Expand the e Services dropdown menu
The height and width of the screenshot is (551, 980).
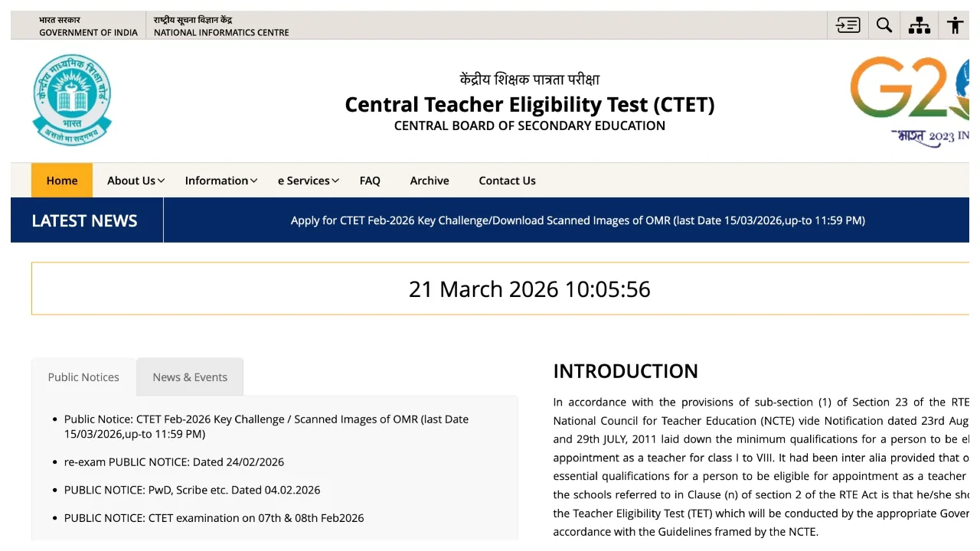pyautogui.click(x=308, y=181)
